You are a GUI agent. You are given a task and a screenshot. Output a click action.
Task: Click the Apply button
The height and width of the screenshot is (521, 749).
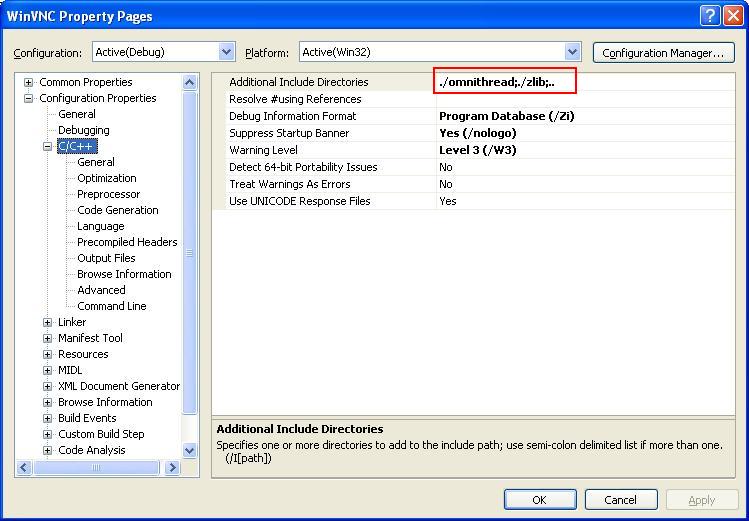pos(702,500)
